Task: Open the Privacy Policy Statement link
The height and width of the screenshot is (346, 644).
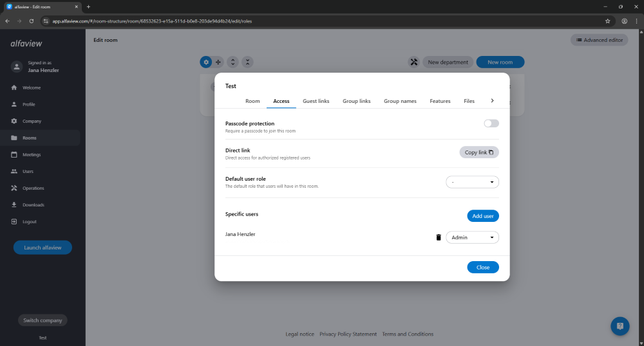Action: [x=348, y=334]
